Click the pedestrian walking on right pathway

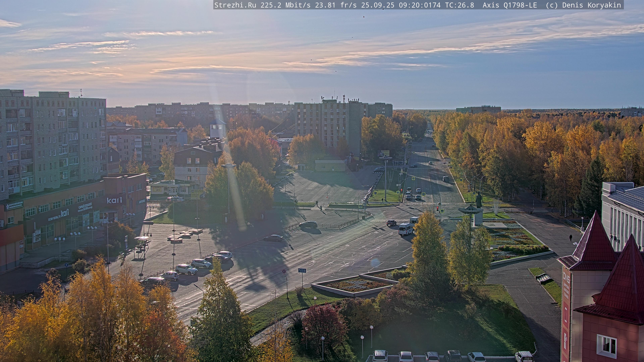pos(571,237)
